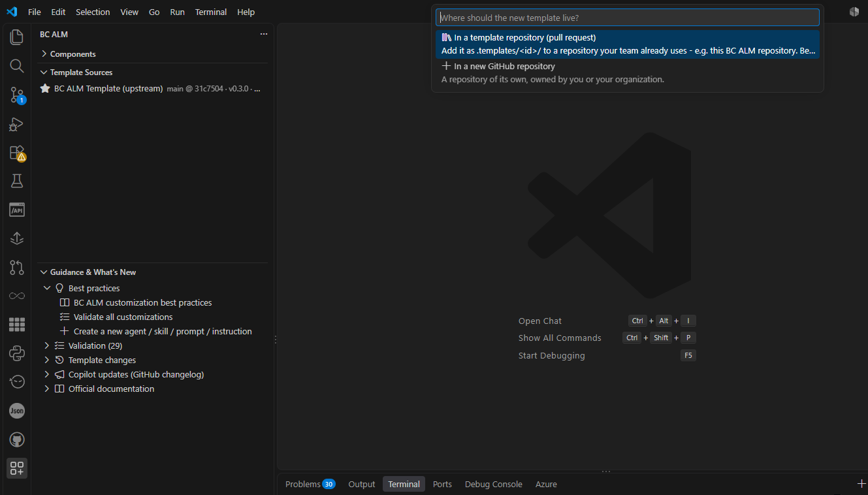Click the star icon beside BC ALM Template
Image resolution: width=868 pixels, height=495 pixels.
(x=45, y=88)
